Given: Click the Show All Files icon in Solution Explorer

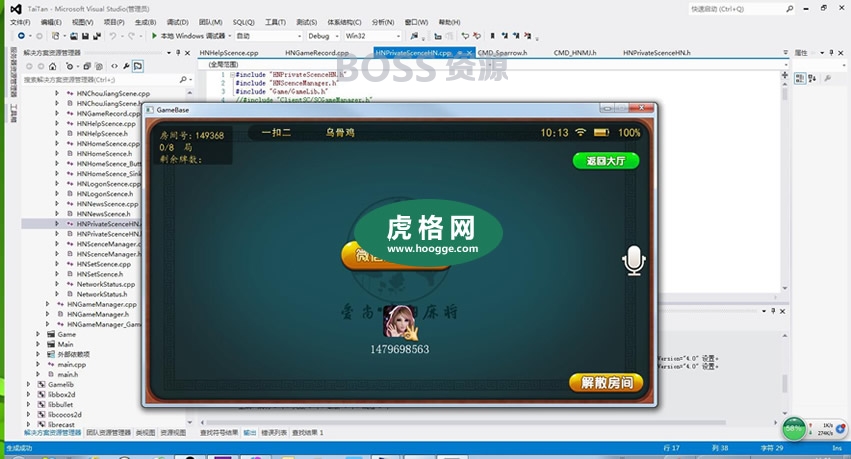Looking at the screenshot, I should 99,66.
